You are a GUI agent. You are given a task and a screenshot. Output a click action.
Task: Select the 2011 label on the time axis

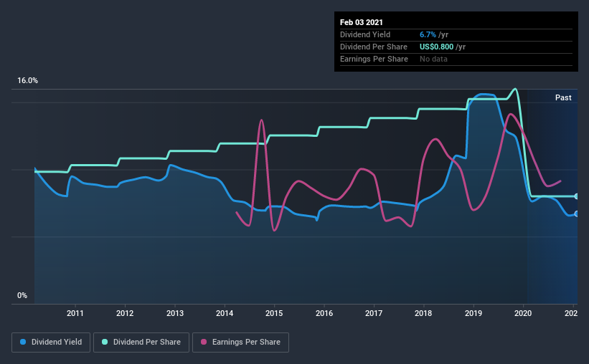[75, 313]
